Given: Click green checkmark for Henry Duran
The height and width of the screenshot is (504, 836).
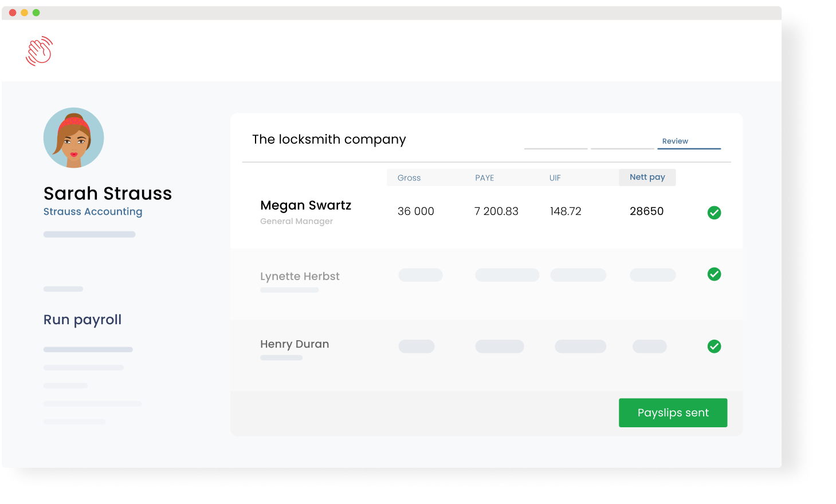Looking at the screenshot, I should pyautogui.click(x=714, y=346).
